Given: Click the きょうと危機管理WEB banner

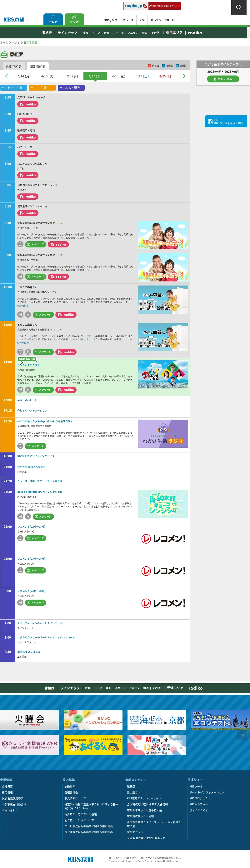Looking at the screenshot, I should (x=29, y=745).
